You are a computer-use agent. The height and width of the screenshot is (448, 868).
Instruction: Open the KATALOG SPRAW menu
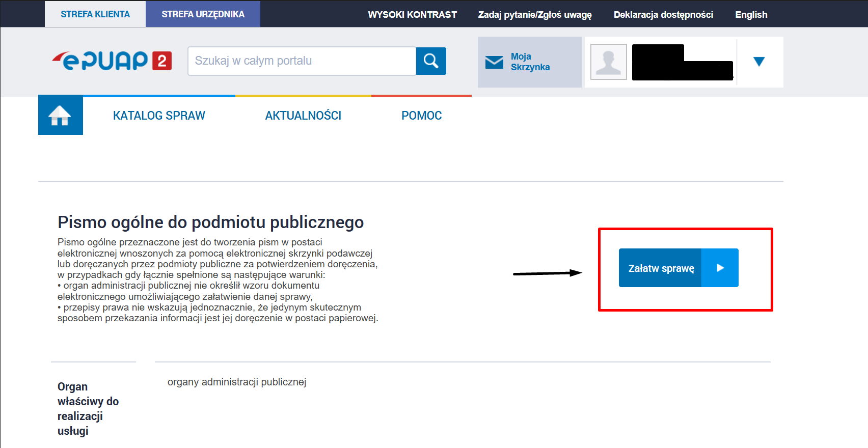(159, 116)
